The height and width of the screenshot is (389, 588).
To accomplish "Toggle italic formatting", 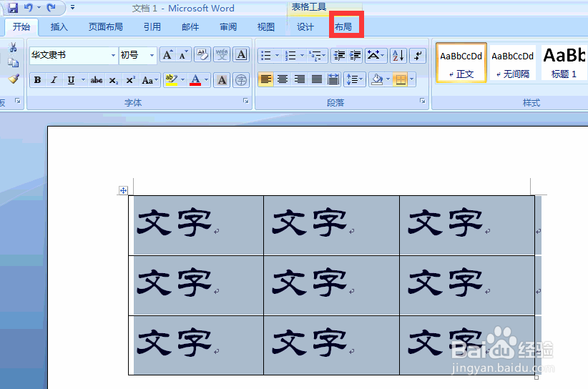I will tap(54, 80).
